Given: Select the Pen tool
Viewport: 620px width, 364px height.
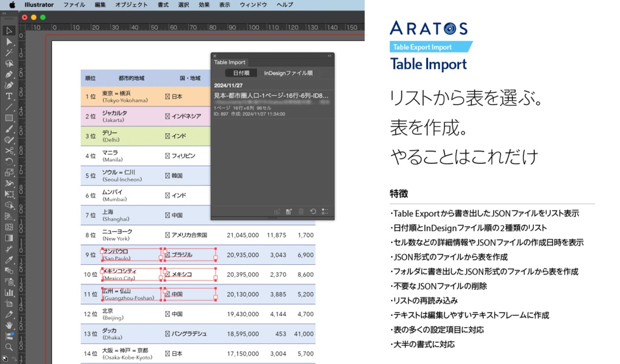Looking at the screenshot, I should pos(8,74).
